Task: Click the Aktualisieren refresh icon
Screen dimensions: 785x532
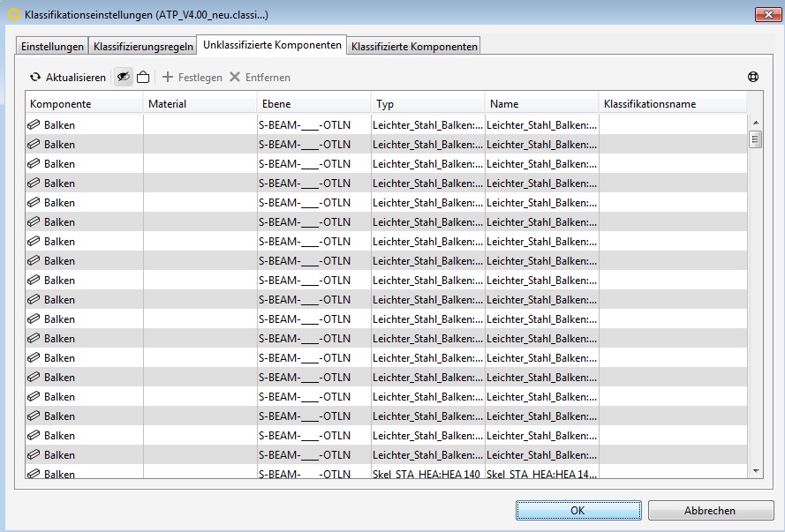Action: tap(35, 78)
